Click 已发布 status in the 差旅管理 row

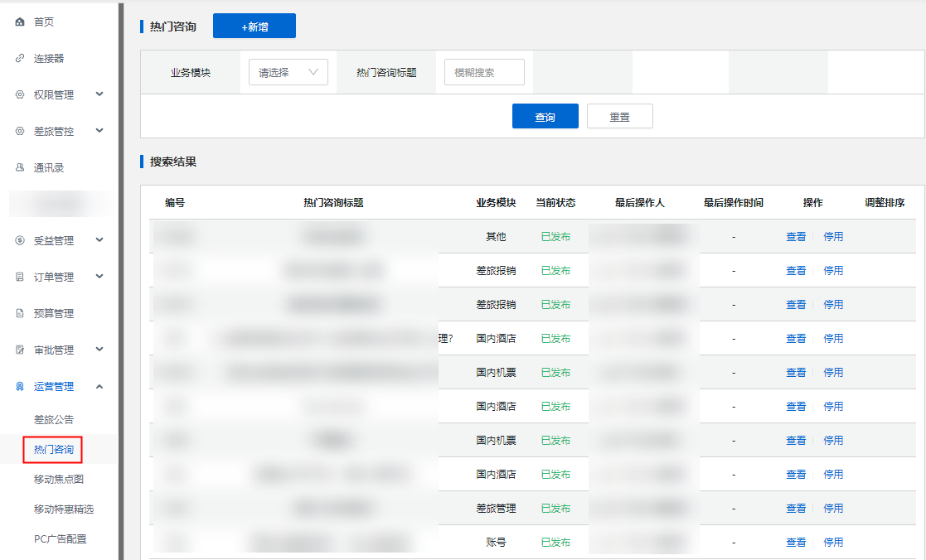(555, 508)
